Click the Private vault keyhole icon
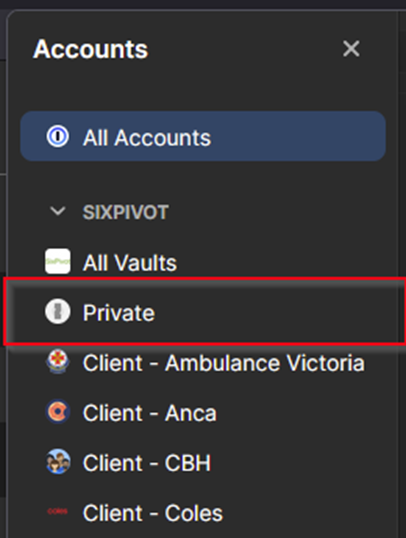This screenshot has height=538, width=406. pos(58,312)
